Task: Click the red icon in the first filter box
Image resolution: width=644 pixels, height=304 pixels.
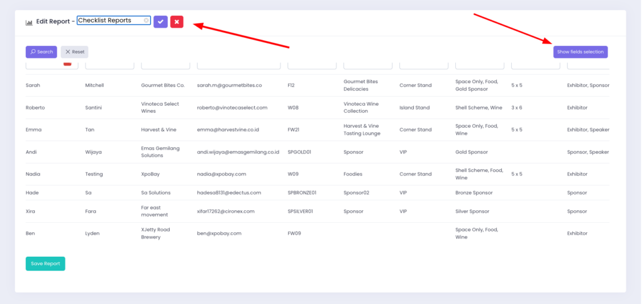Action: pos(67,63)
